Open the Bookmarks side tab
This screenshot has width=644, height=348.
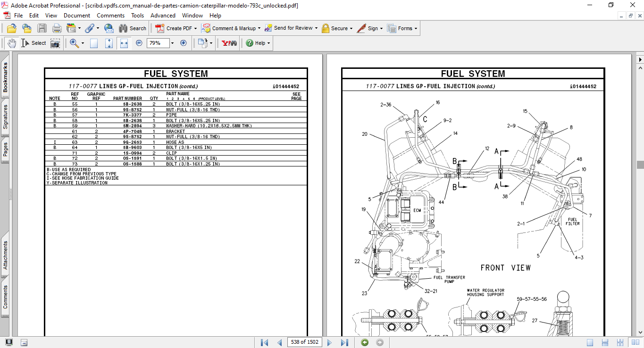(x=5, y=78)
